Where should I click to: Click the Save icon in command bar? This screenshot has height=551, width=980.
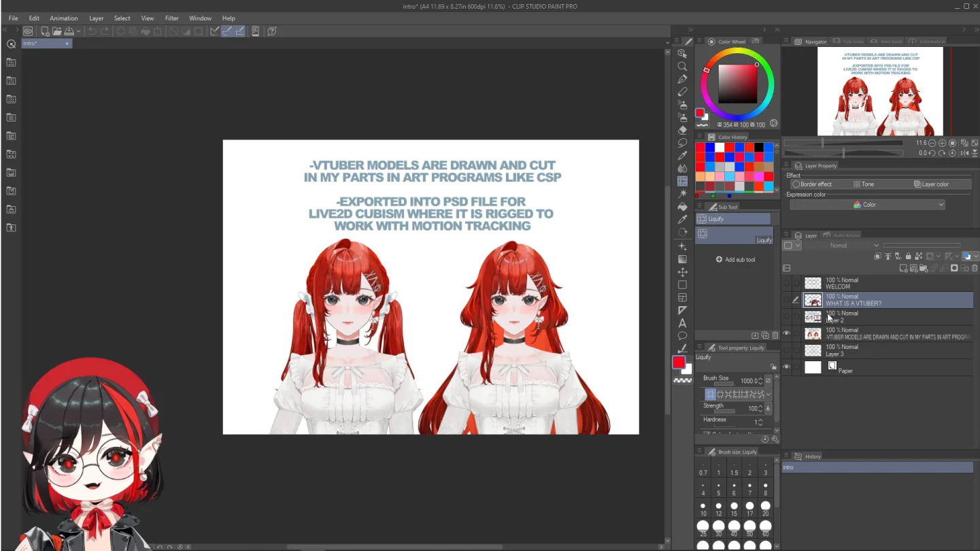click(x=69, y=31)
